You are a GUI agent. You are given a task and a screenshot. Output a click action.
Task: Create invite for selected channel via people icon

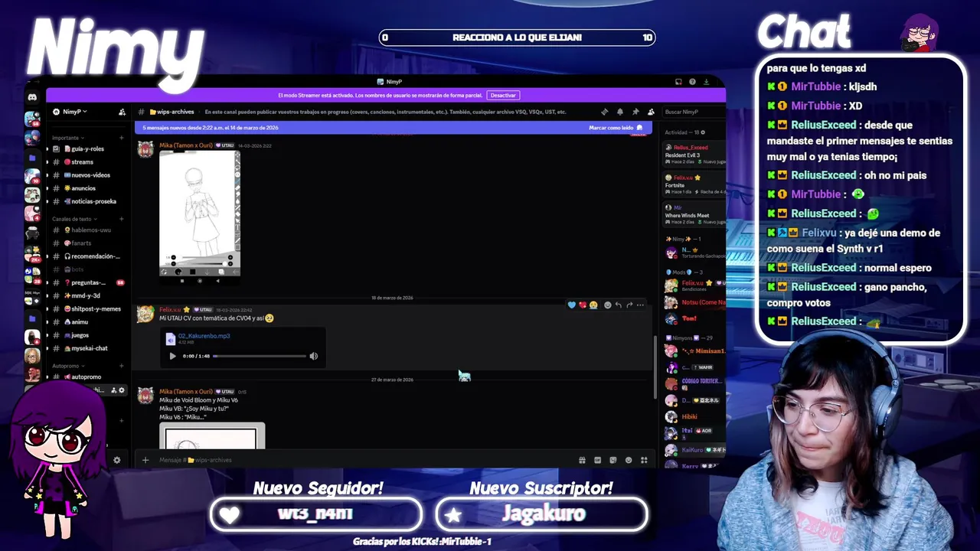[x=113, y=390]
